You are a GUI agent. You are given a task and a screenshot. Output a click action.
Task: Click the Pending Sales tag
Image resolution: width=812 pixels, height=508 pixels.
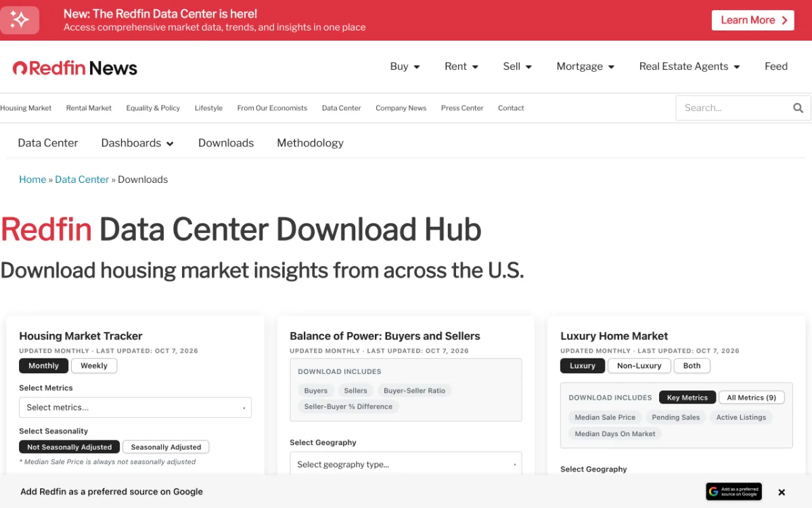(676, 417)
